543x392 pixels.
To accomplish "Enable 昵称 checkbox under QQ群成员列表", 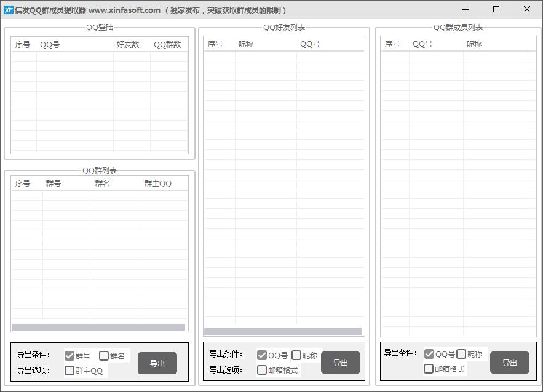I will coord(461,353).
